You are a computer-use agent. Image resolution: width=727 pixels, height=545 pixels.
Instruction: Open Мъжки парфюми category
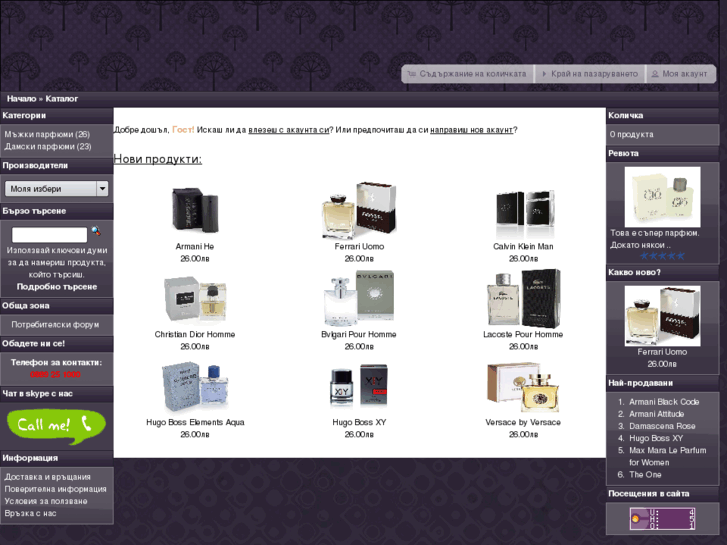click(x=47, y=135)
